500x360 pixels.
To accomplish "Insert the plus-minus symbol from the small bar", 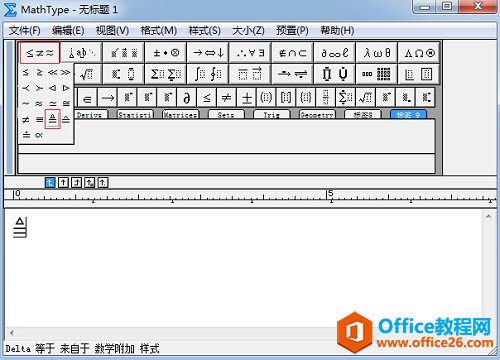I will 247,98.
